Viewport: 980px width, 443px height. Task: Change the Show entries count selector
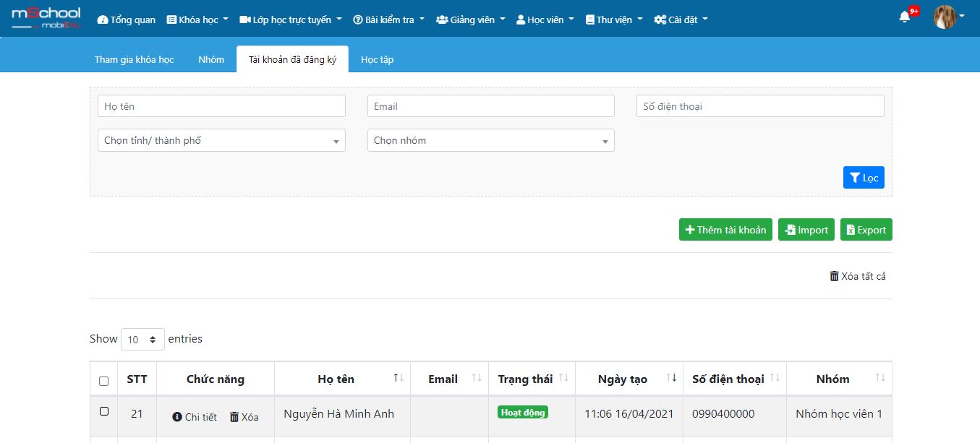(x=142, y=339)
